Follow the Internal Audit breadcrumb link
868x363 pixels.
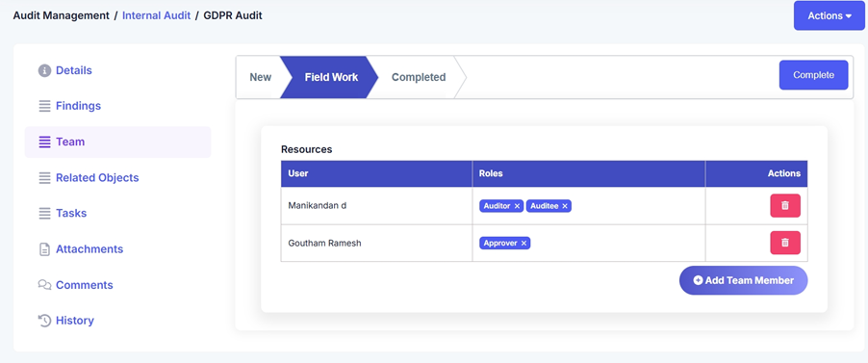156,15
